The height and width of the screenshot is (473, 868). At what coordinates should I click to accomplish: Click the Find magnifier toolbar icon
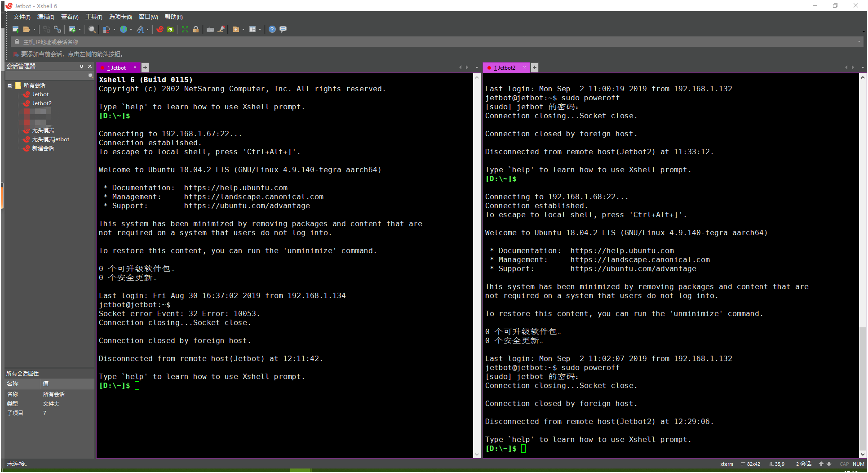(92, 29)
